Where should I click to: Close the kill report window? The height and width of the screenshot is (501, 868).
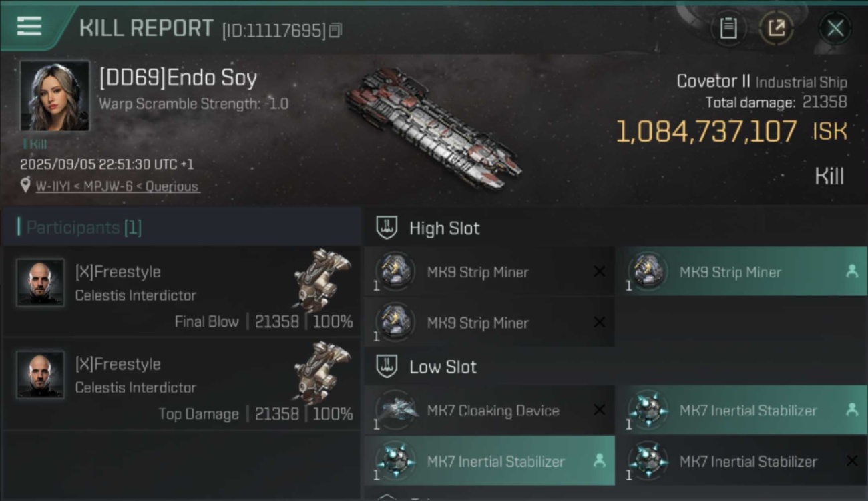click(x=835, y=28)
